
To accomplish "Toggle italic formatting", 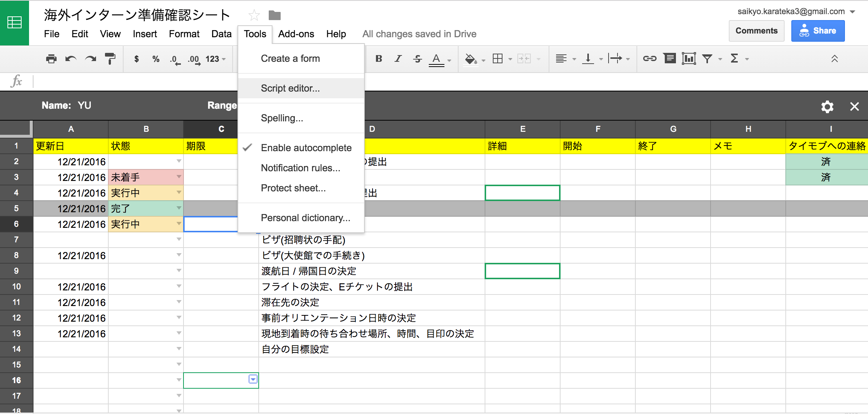I will [398, 58].
